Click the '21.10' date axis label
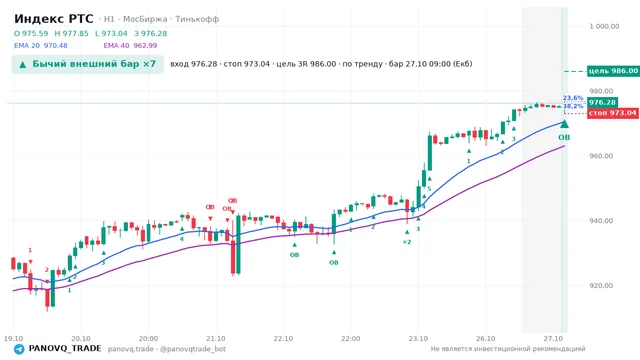 click(x=216, y=339)
